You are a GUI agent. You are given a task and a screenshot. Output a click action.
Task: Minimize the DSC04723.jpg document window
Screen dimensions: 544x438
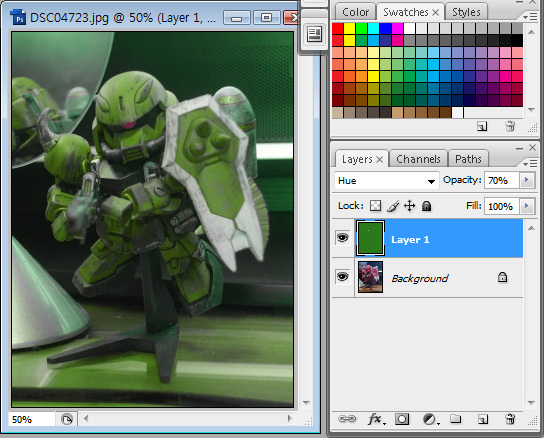point(237,17)
